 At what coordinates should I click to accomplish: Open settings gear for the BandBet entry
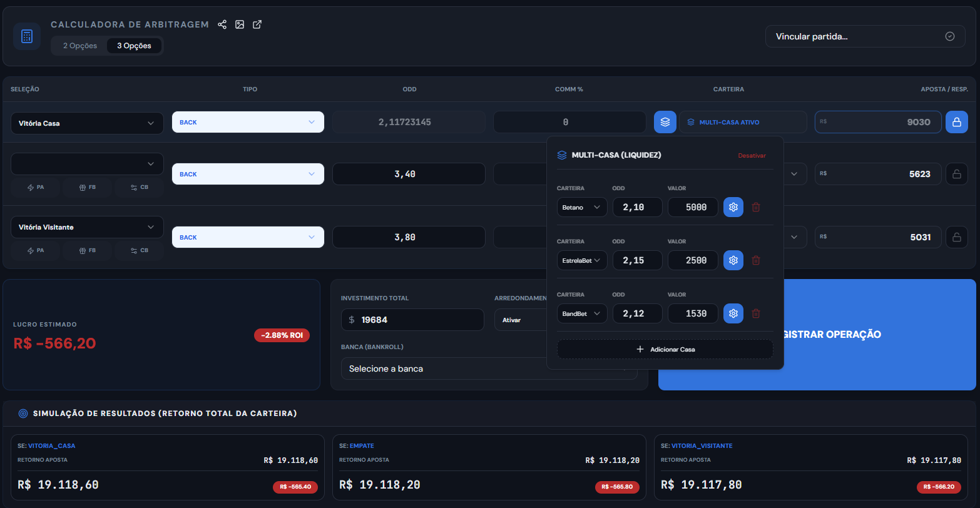point(733,313)
